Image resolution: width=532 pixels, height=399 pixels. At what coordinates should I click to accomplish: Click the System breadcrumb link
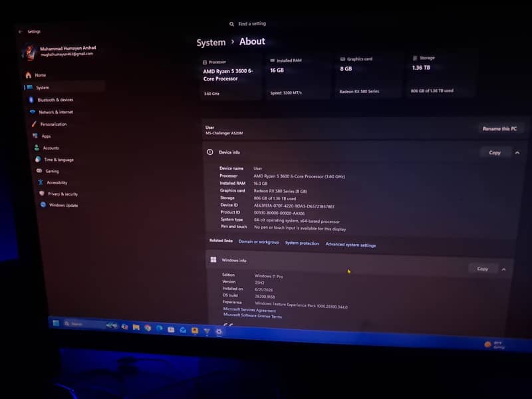pos(211,43)
